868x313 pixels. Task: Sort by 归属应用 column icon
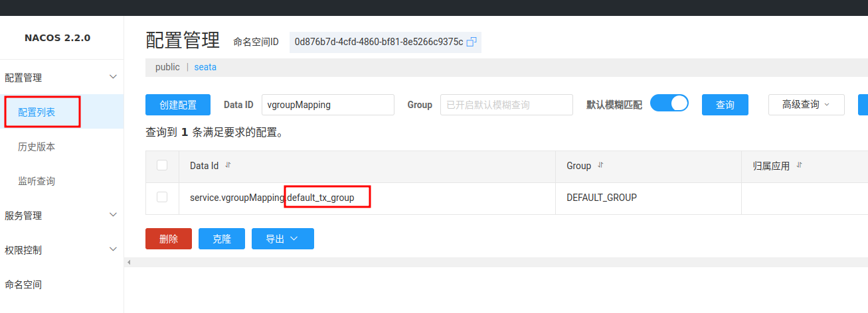pos(800,166)
